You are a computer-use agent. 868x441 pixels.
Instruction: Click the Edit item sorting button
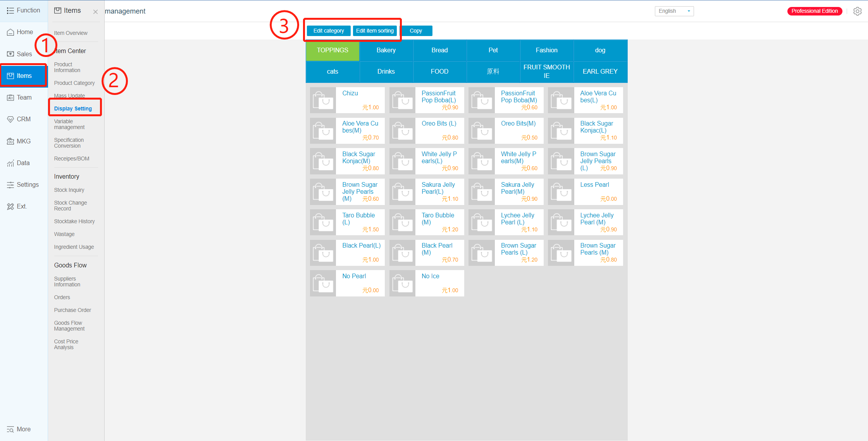pos(375,31)
